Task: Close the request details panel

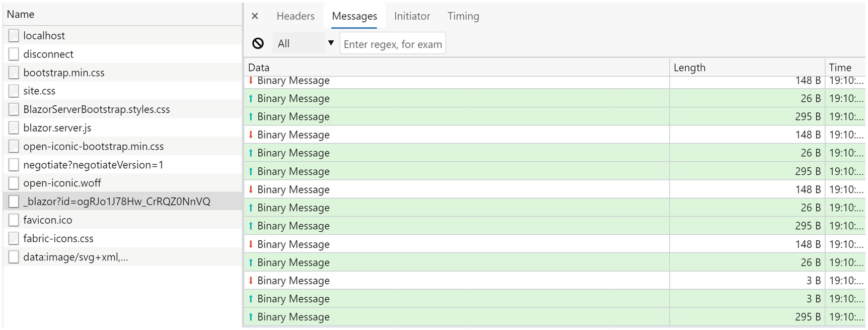Action: click(255, 16)
